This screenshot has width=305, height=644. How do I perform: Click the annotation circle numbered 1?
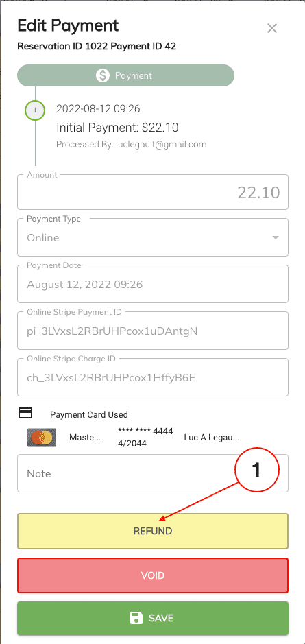[x=257, y=469]
